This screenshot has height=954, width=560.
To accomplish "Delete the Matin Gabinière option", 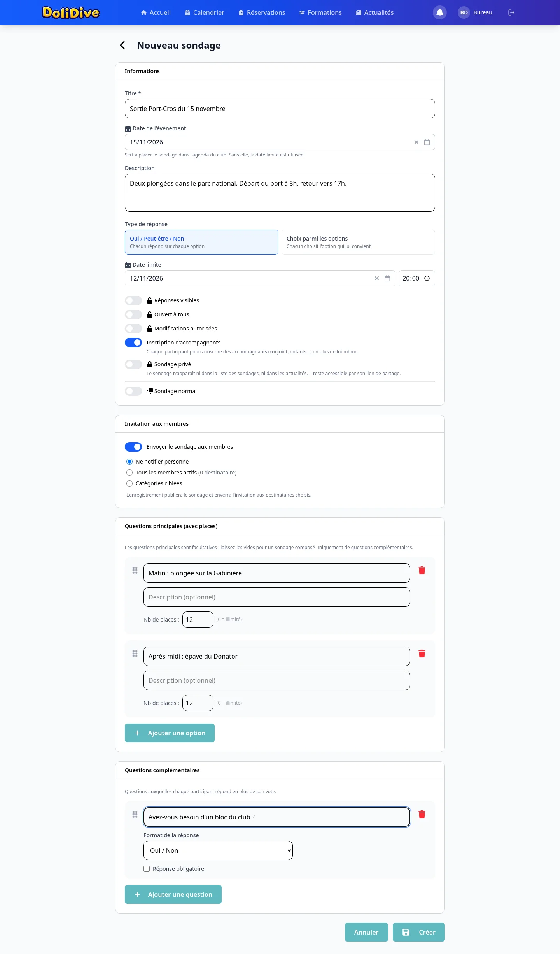I will [422, 570].
